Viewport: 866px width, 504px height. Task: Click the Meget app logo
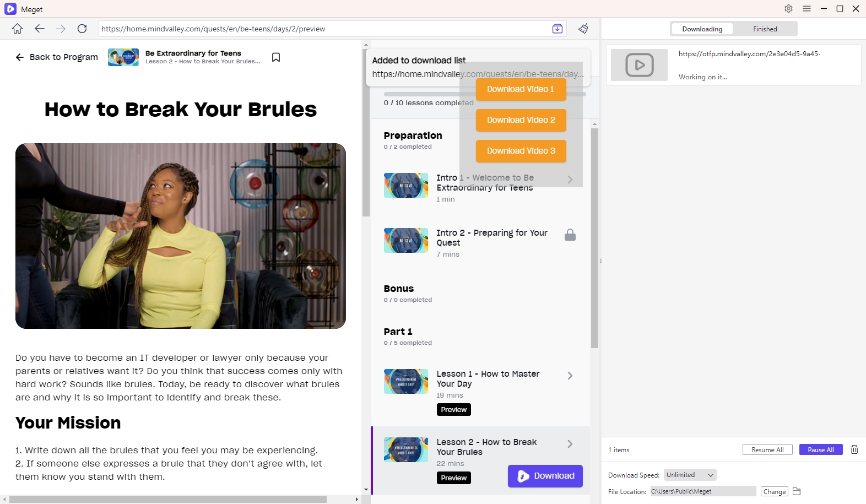(x=10, y=9)
